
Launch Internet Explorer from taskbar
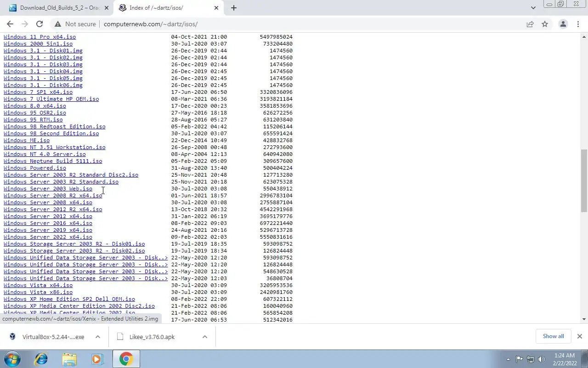click(x=41, y=359)
